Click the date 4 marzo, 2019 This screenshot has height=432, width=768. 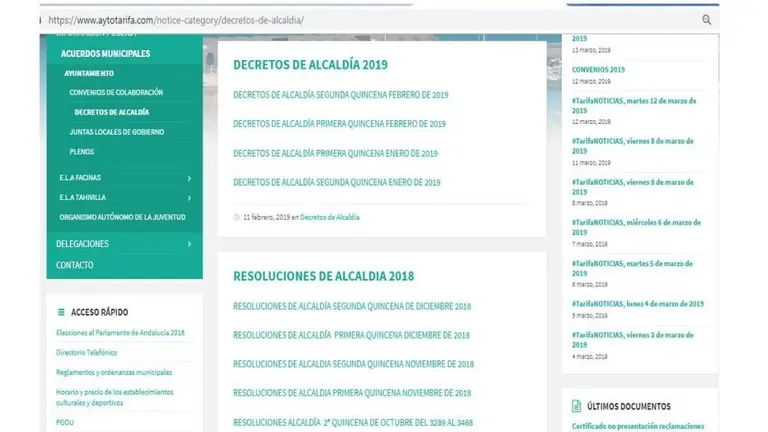[590, 357]
